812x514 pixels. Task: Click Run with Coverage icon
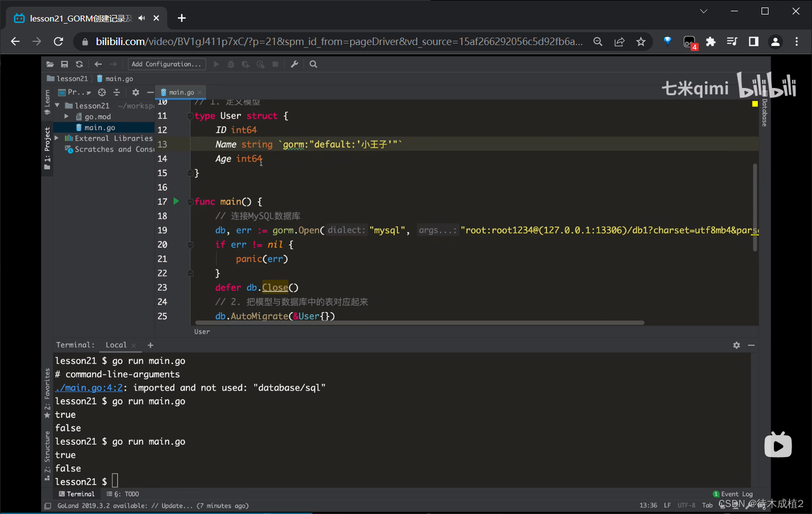coord(245,64)
